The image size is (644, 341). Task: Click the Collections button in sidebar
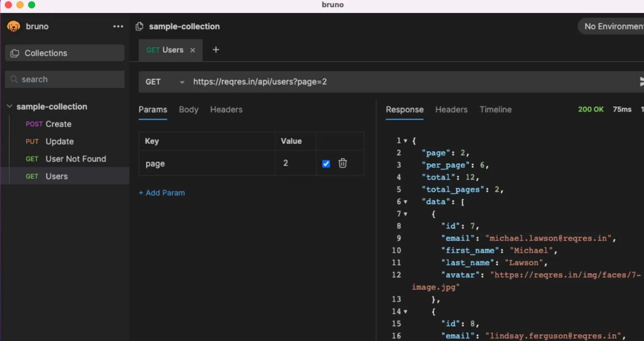coord(65,53)
